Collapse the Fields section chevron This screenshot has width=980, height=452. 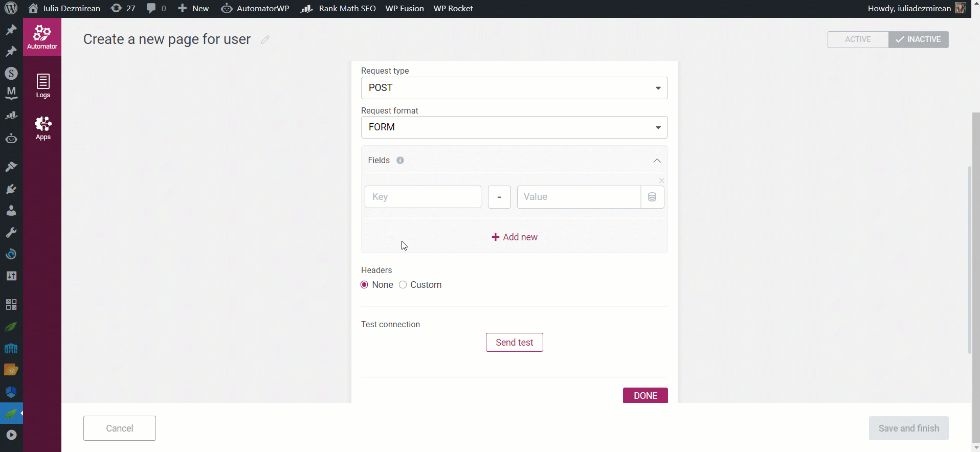coord(657,161)
